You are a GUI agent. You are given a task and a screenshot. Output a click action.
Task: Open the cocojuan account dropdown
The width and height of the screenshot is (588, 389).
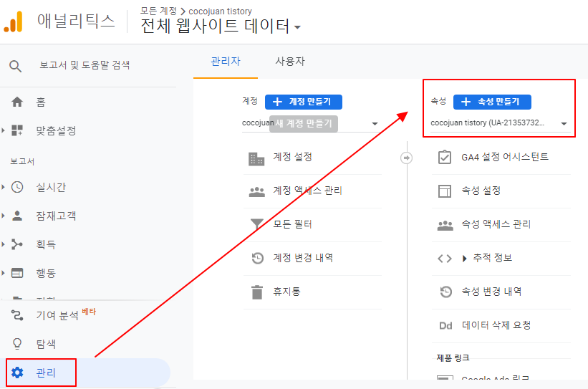311,123
